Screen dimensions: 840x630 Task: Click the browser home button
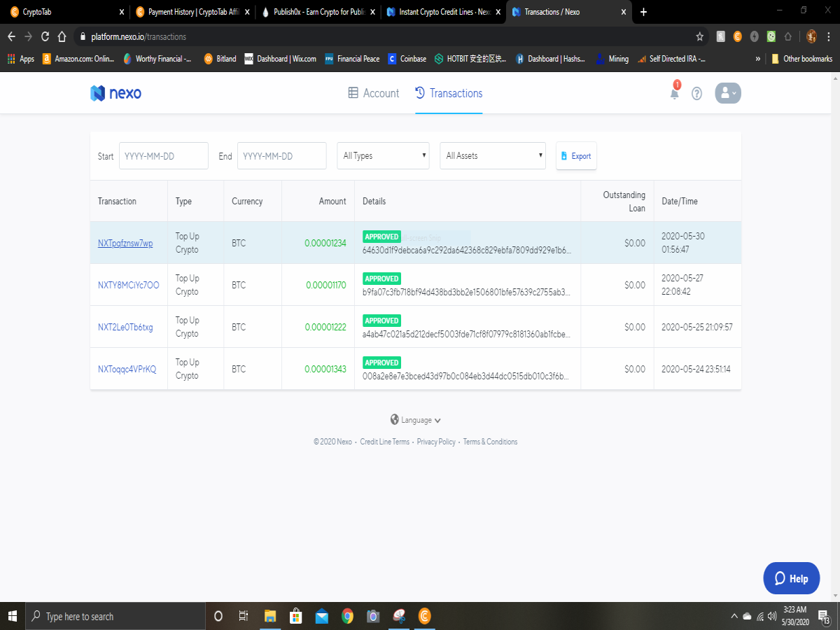[x=62, y=36]
